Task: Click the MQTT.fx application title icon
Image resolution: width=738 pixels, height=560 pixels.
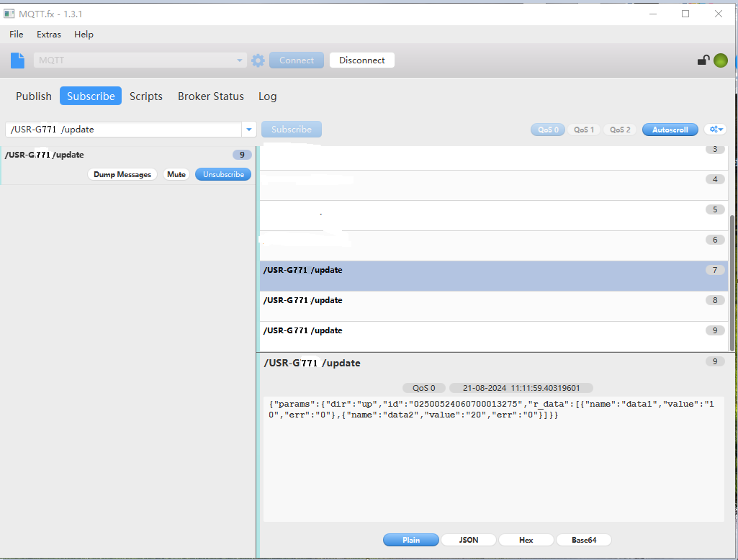Action: (9, 14)
